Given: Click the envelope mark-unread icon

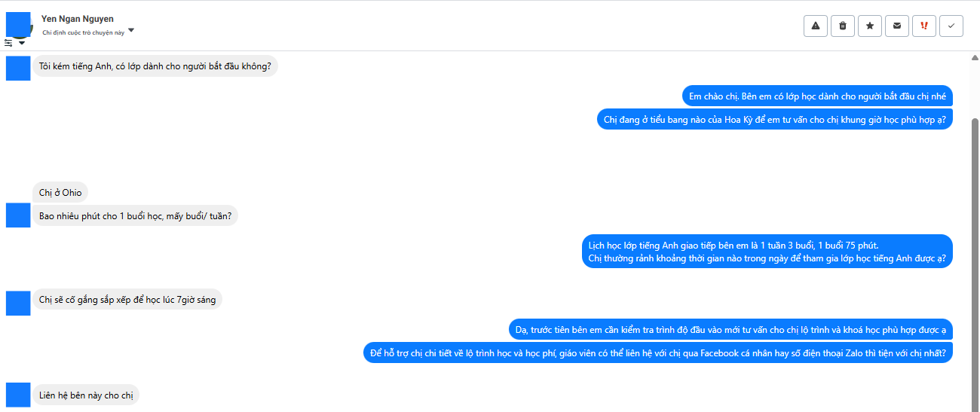Looking at the screenshot, I should (x=897, y=26).
